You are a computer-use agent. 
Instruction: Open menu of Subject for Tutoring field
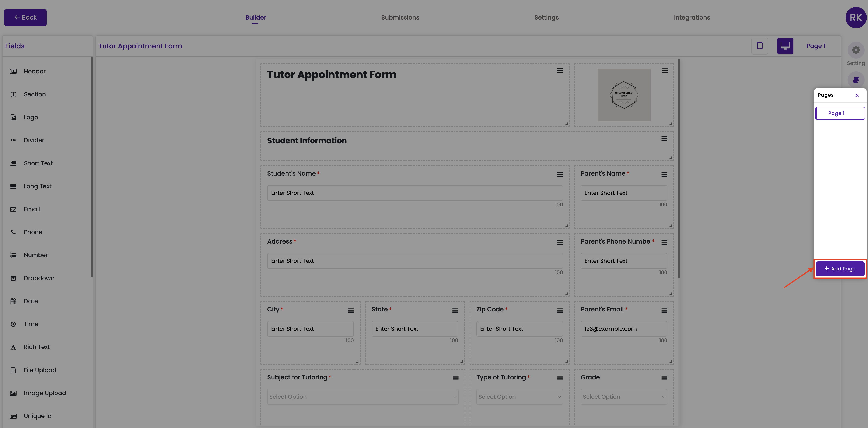click(x=455, y=378)
